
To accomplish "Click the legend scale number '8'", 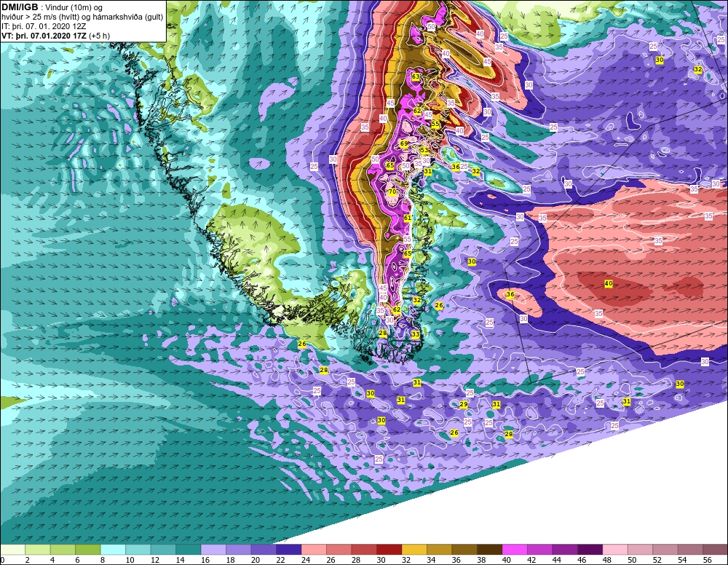I will pyautogui.click(x=102, y=561).
